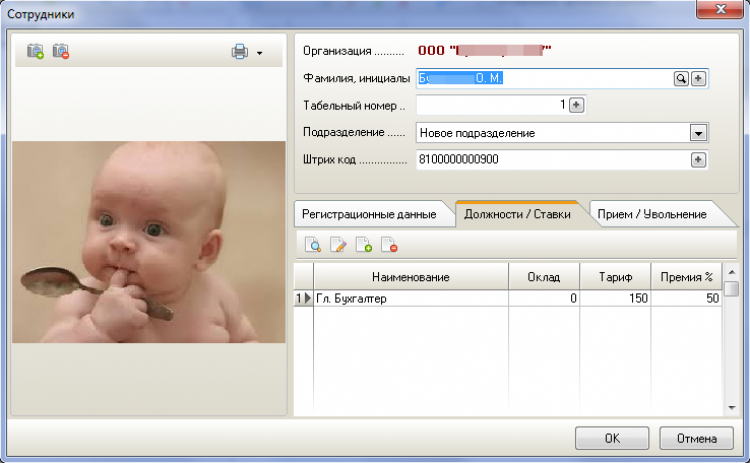This screenshot has width=750, height=463.
Task: Cancel with the Отмена button
Action: tap(696, 438)
